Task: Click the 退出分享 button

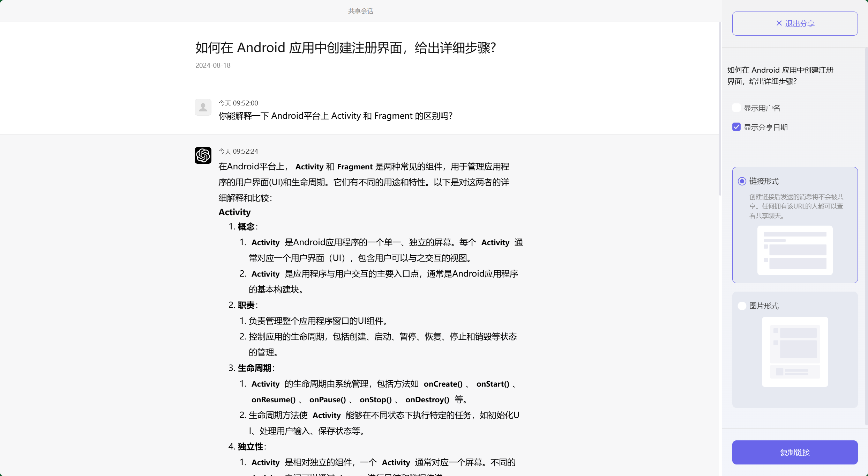Action: tap(795, 23)
